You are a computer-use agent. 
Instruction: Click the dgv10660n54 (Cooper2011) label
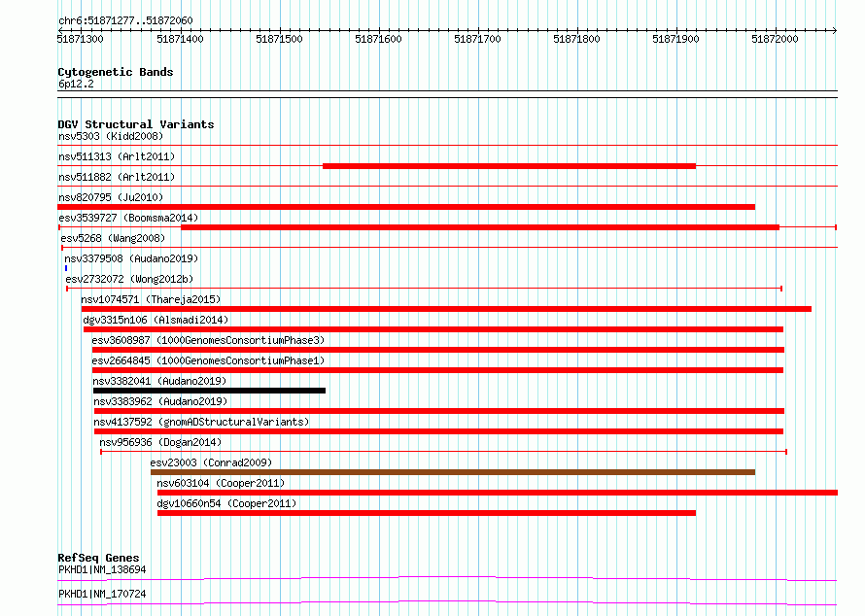click(226, 503)
